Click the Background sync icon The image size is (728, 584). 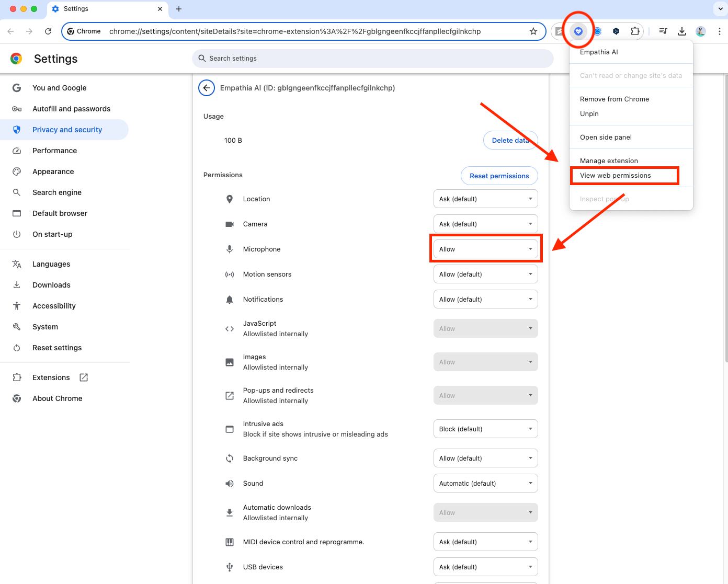coord(230,459)
